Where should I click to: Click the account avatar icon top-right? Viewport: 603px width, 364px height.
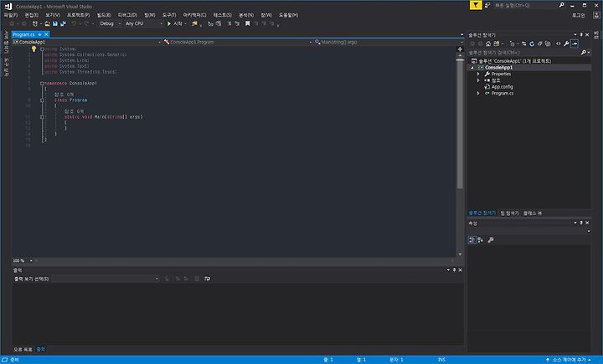596,15
